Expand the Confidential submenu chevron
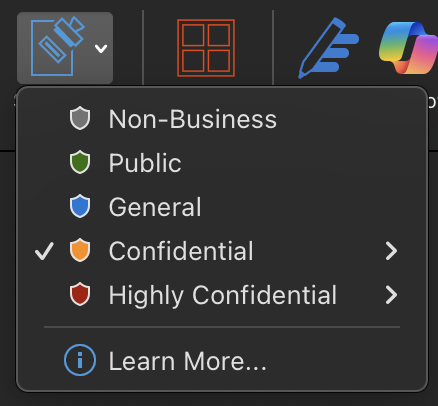The image size is (438, 406). tap(391, 251)
